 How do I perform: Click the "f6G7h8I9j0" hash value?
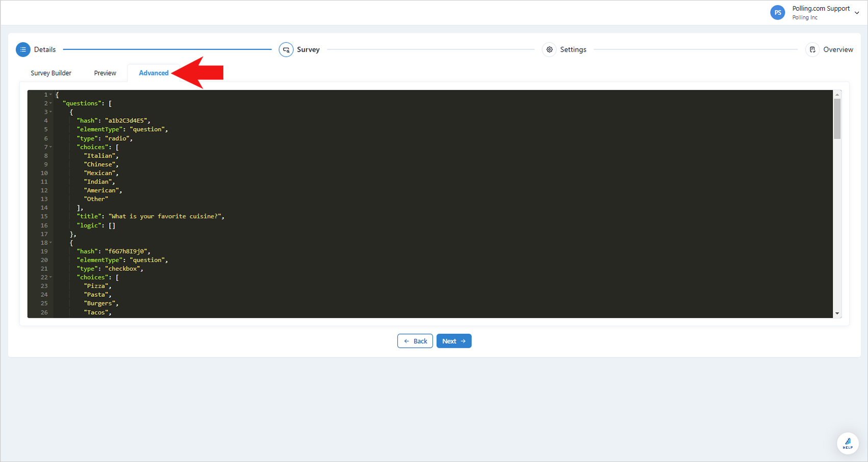[126, 251]
